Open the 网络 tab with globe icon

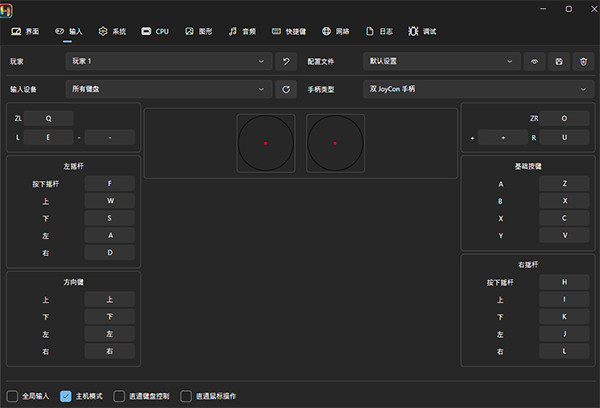click(334, 31)
